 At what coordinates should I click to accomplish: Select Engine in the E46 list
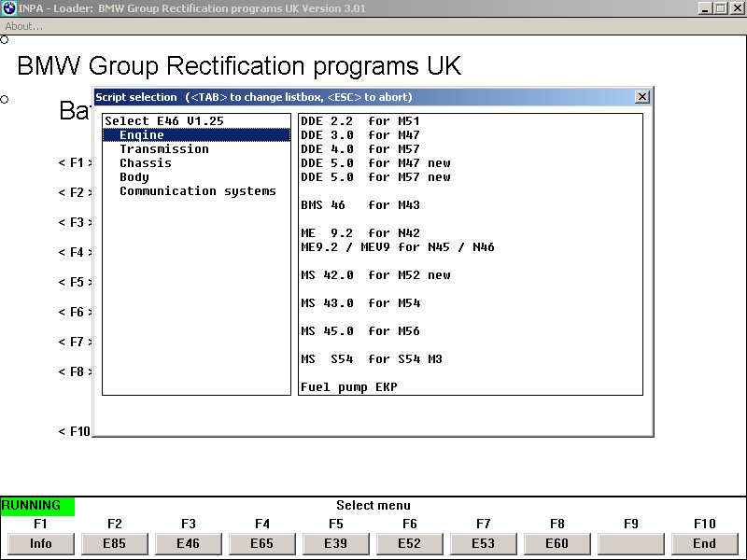196,135
